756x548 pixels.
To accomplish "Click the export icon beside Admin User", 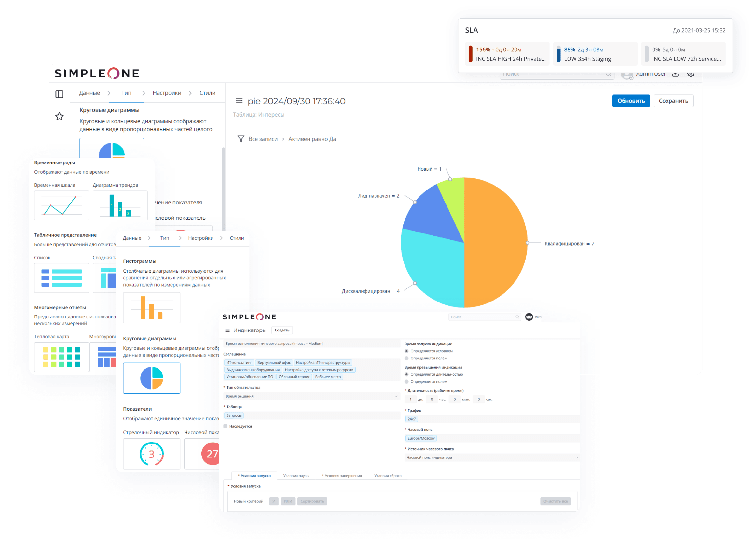I will [675, 74].
